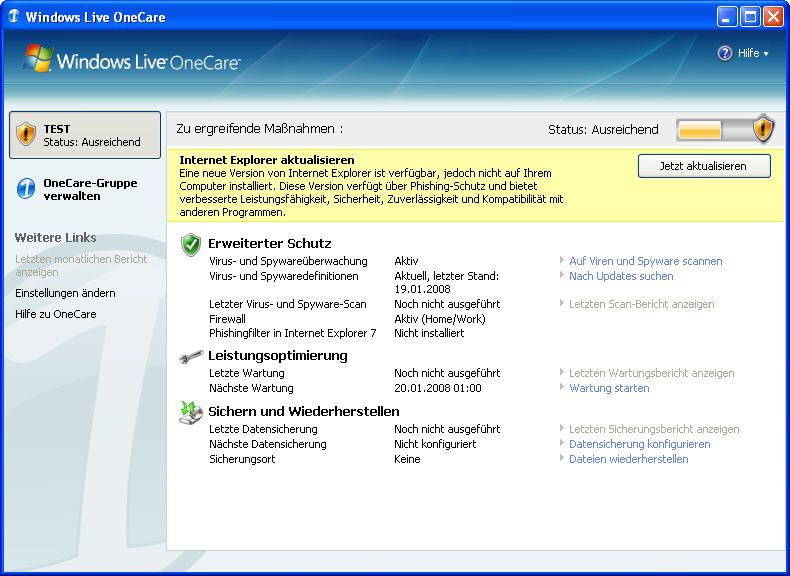790x576 pixels.
Task: Click OneCare icon in the title bar
Action: point(14,16)
